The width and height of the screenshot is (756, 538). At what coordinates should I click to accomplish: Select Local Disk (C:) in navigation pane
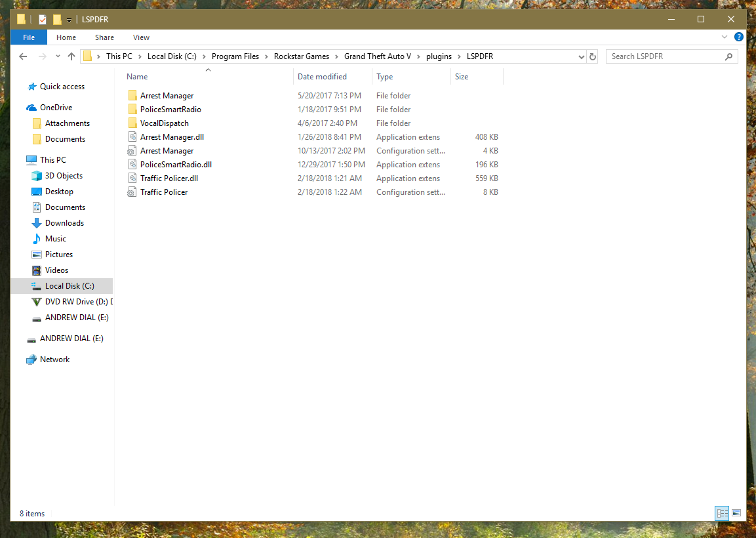pos(62,286)
